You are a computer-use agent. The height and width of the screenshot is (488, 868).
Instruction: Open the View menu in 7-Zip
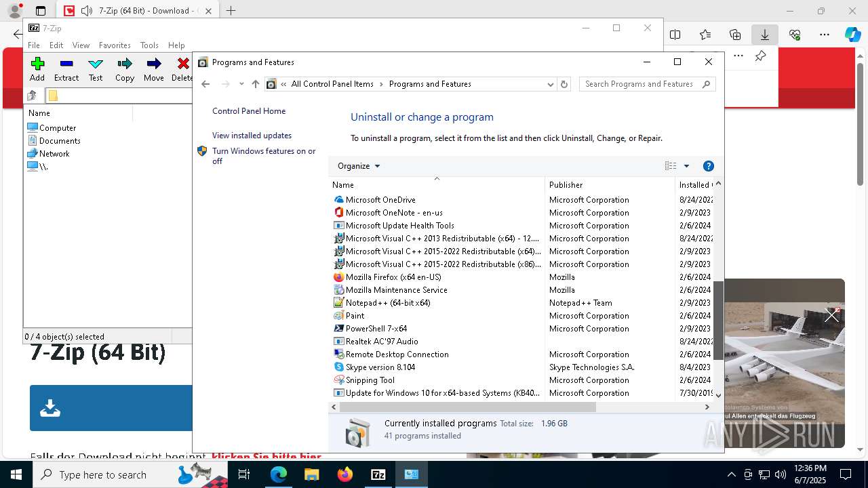(81, 45)
